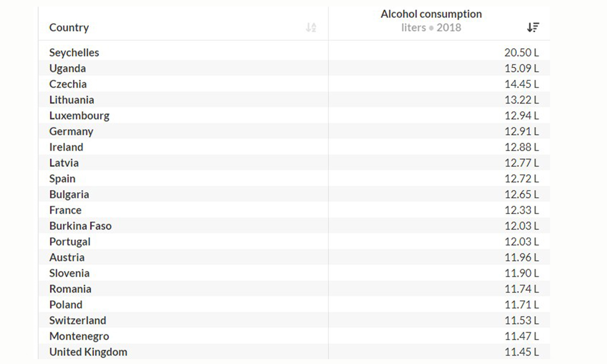The height and width of the screenshot is (364, 607).
Task: Sort the table by the Country column header
Action: tap(69, 28)
